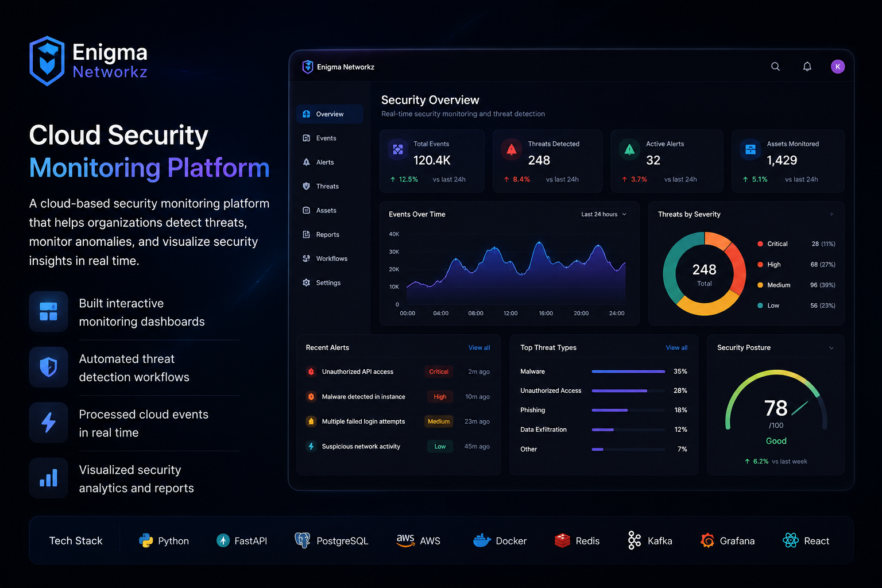Viewport: 882px width, 588px height.
Task: Click the Docker whale logo
Action: click(x=482, y=540)
